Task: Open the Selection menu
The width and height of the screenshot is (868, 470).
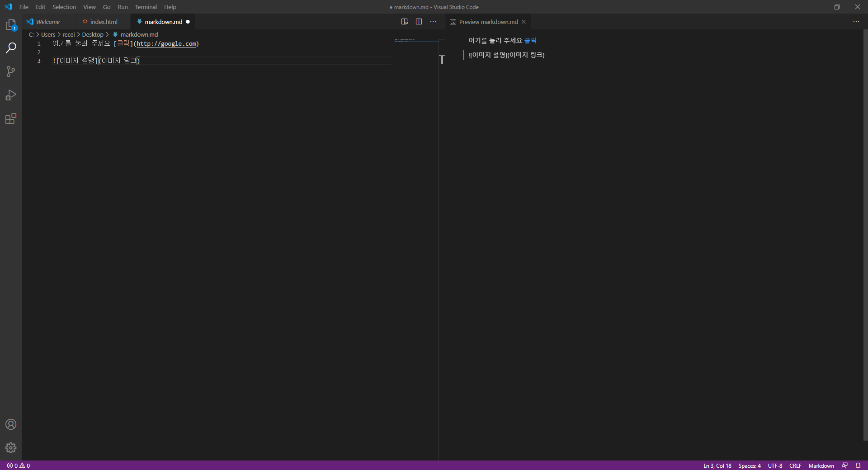Action: 64,7
